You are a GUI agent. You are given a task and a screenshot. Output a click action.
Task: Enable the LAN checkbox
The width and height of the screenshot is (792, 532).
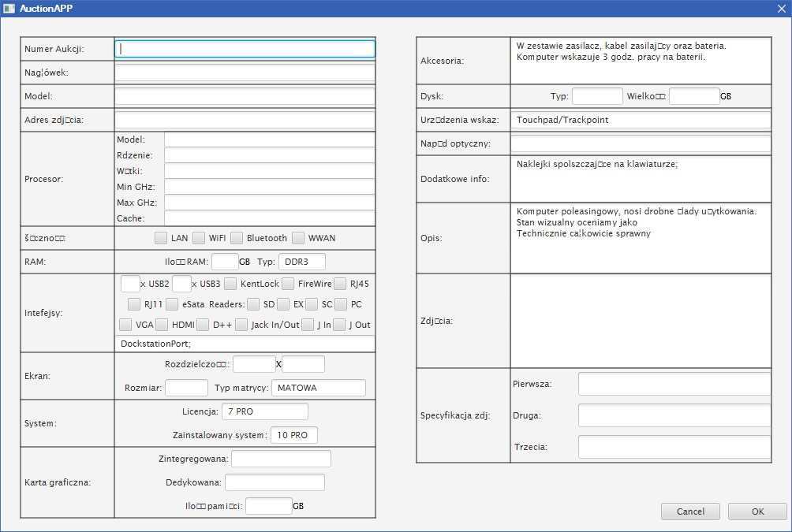pos(161,238)
